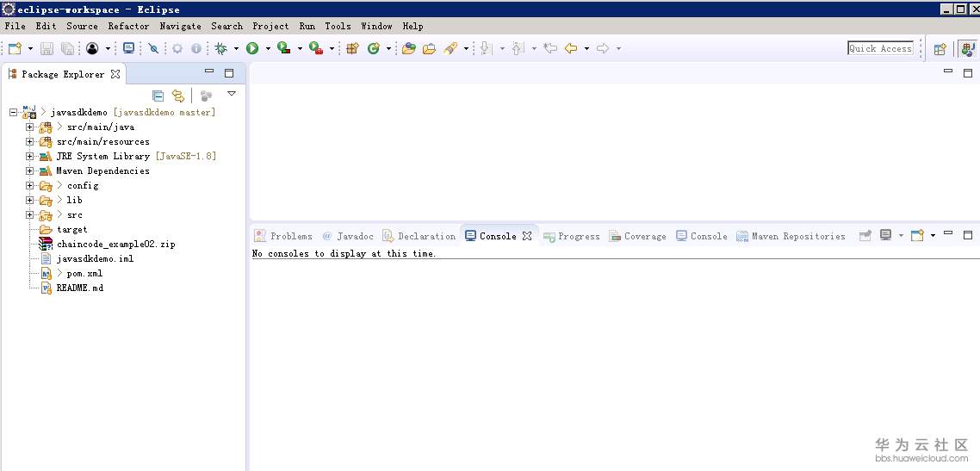This screenshot has height=471, width=980.
Task: Click the Run External Tools icon
Action: click(x=316, y=49)
